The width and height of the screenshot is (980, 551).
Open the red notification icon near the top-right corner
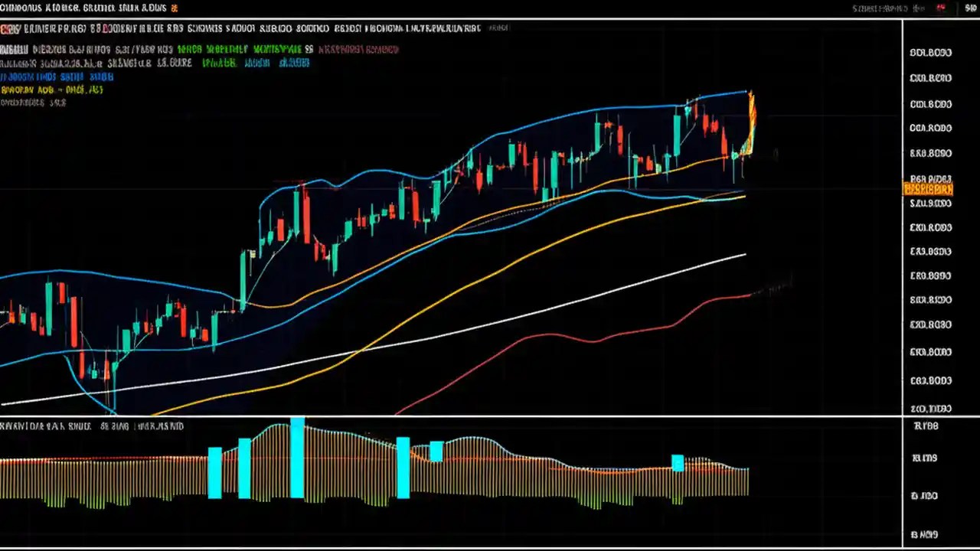point(941,8)
